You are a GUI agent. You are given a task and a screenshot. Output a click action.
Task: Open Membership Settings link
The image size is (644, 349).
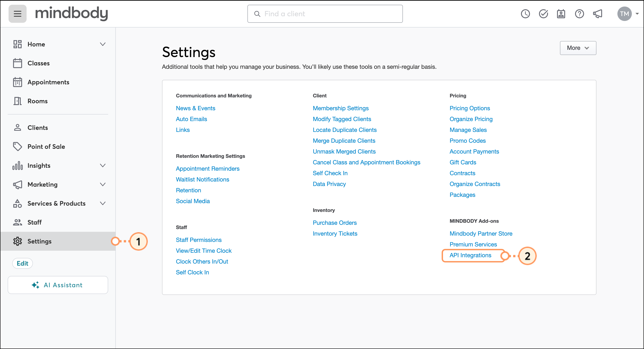click(341, 108)
